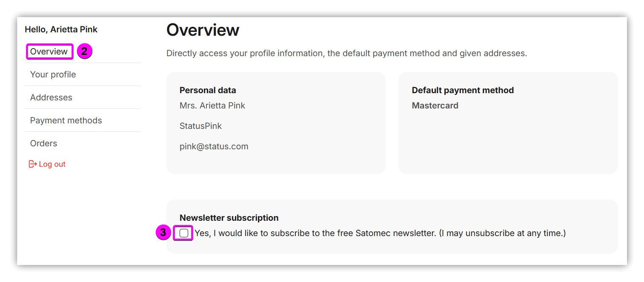Click the Hello, Arietta Pink greeting

pyautogui.click(x=61, y=29)
